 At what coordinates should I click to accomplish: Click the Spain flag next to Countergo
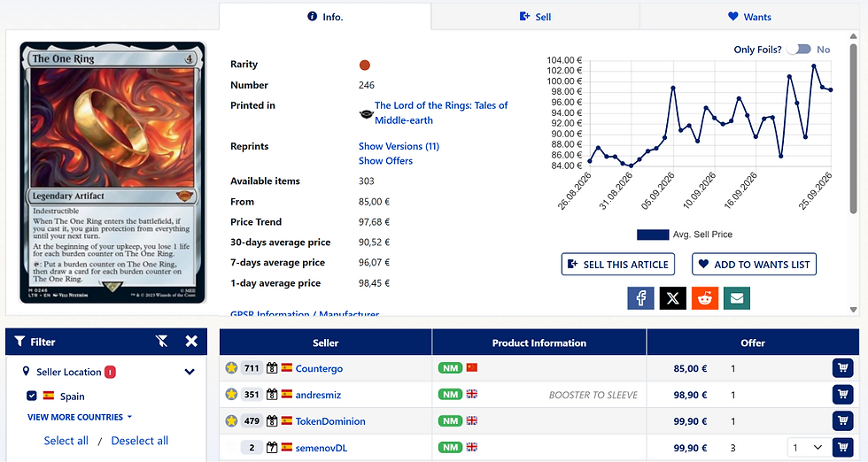(x=287, y=367)
